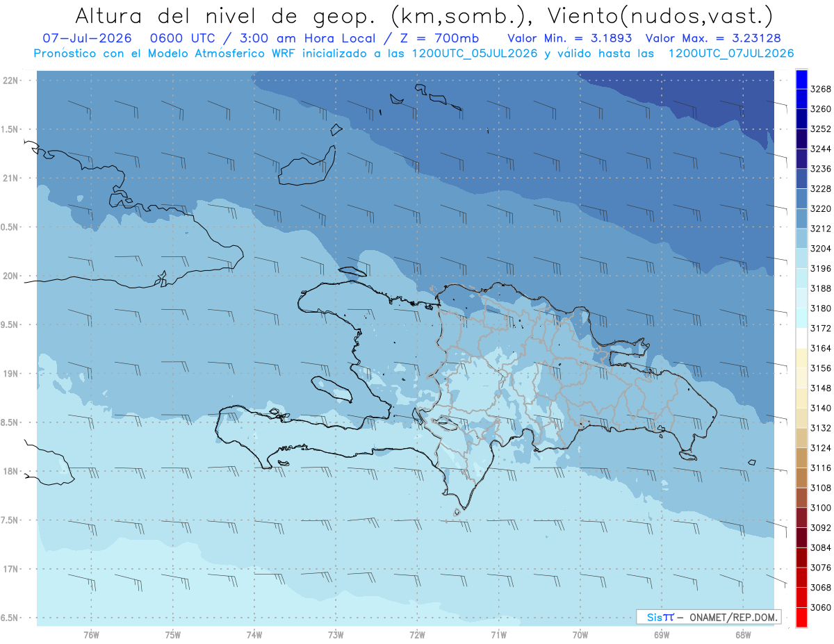The height and width of the screenshot is (644, 834).
Task: Click the '0600 UTC' time text
Action: pyautogui.click(x=183, y=38)
